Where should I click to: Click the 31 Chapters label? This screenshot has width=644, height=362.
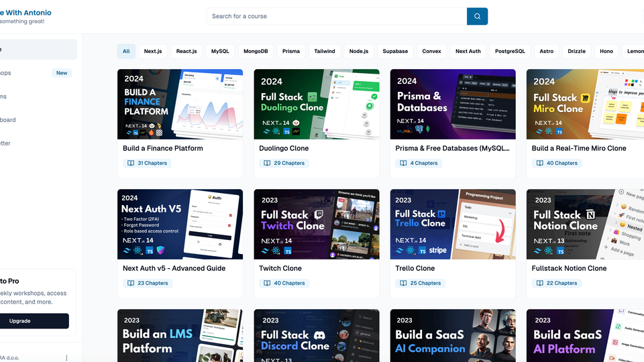(152, 163)
